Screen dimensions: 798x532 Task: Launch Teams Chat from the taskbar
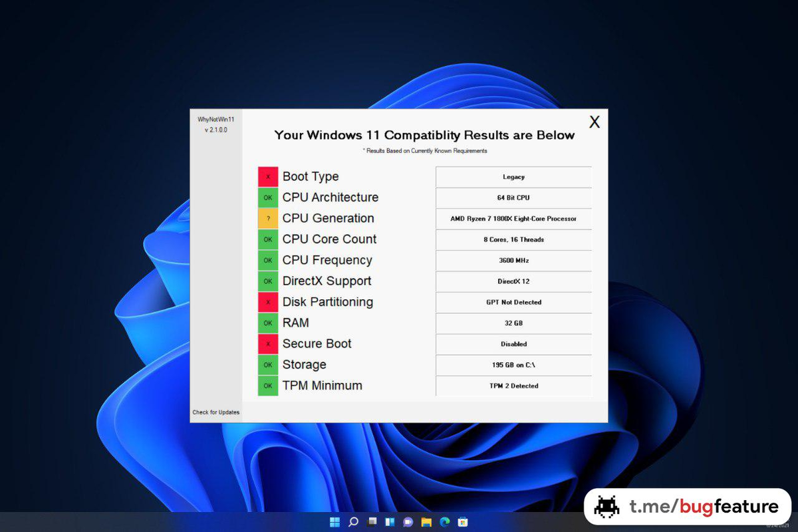(408, 522)
